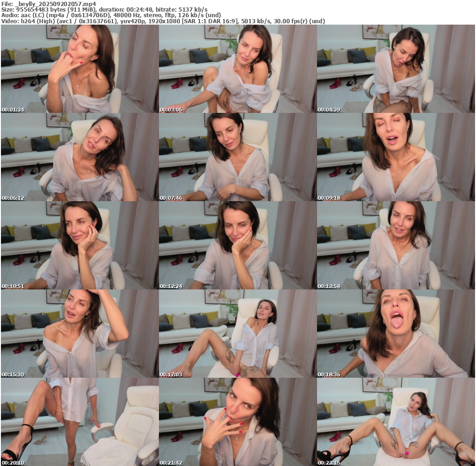Open the last thumbnail marked 00:23:15

point(396,422)
